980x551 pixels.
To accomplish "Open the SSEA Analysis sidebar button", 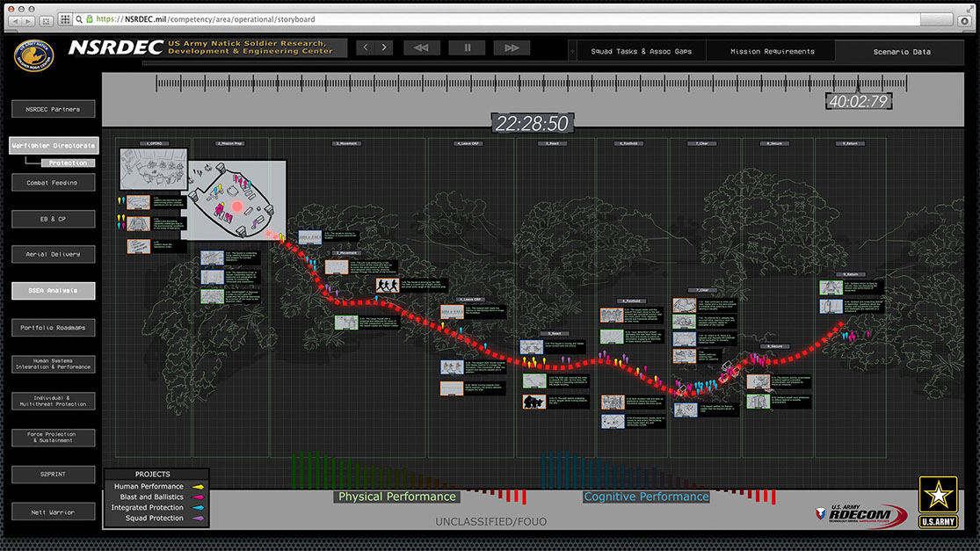I will [x=54, y=291].
